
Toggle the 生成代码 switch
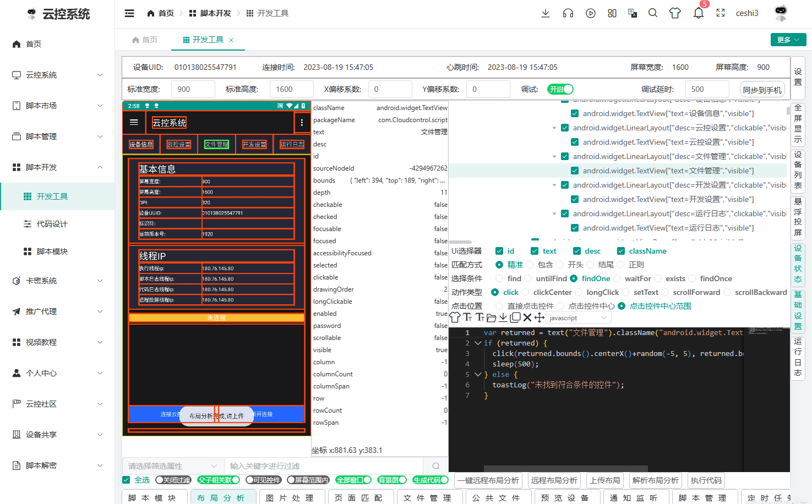[x=430, y=480]
